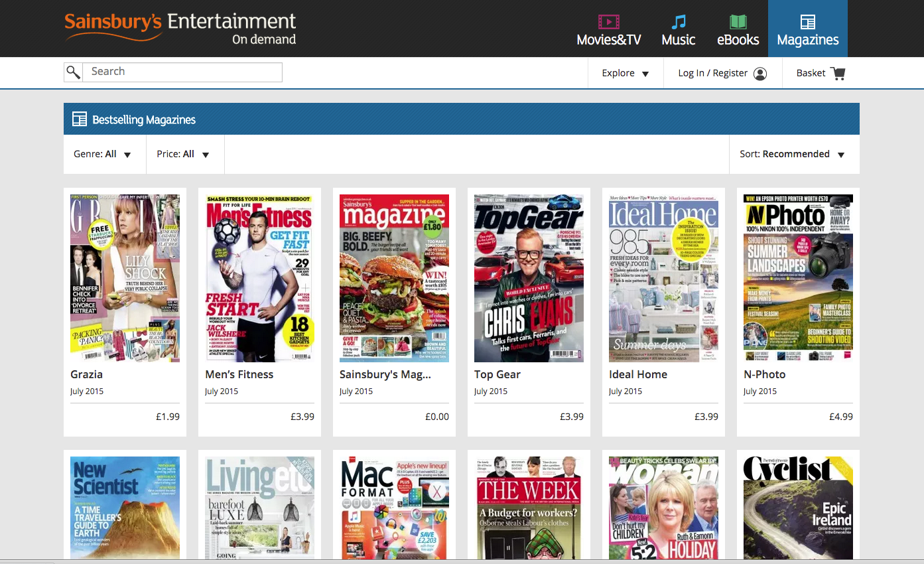The height and width of the screenshot is (564, 924).
Task: Click the £1.99 price on Grazia
Action: point(168,417)
